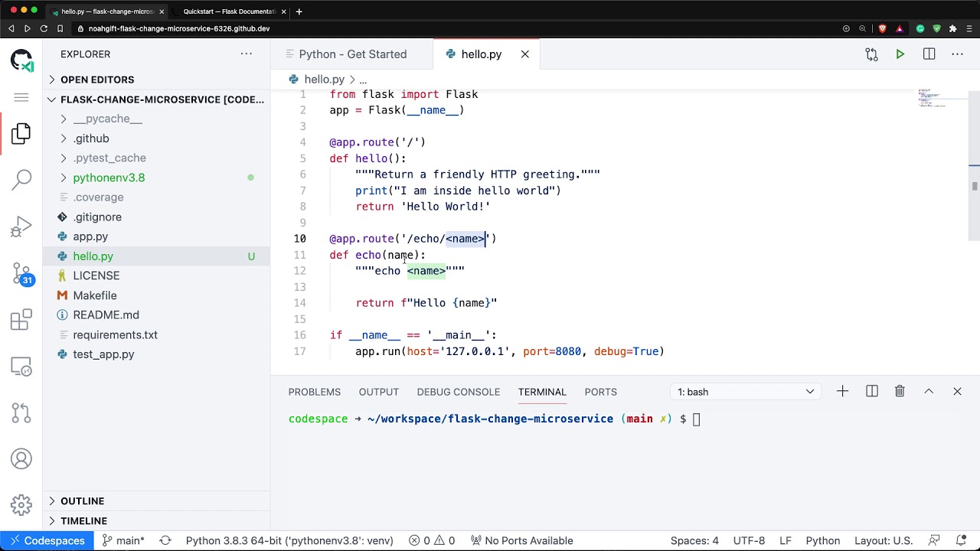Click the Python 3.8.3 interpreter selector
980x551 pixels.
[289, 541]
